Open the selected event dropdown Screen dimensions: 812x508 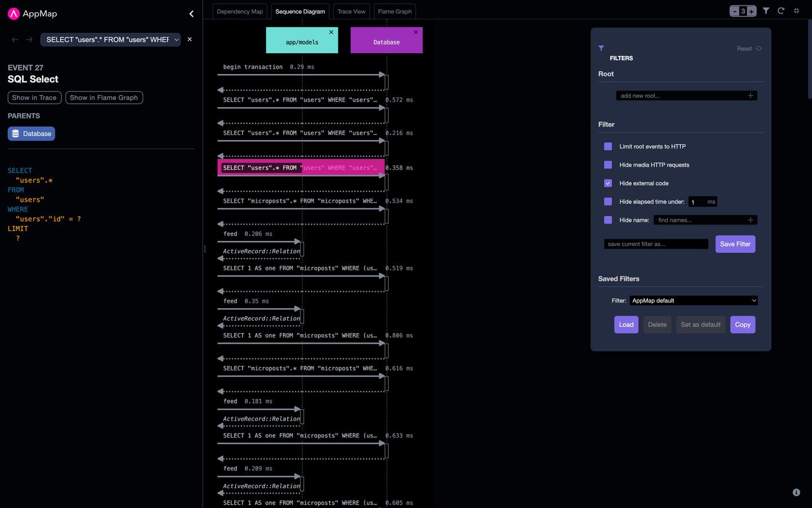point(111,40)
